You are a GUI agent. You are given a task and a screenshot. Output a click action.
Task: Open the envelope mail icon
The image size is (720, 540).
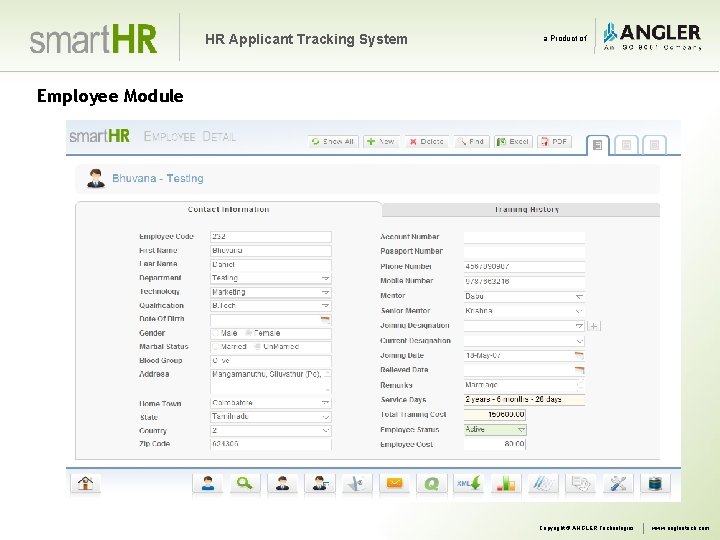pyautogui.click(x=394, y=484)
